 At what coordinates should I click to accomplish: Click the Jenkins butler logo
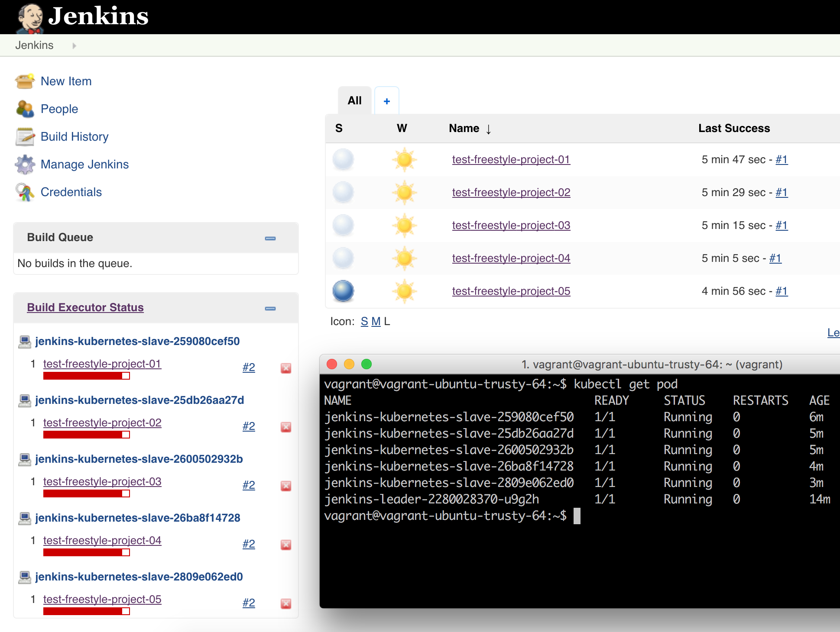click(x=30, y=18)
